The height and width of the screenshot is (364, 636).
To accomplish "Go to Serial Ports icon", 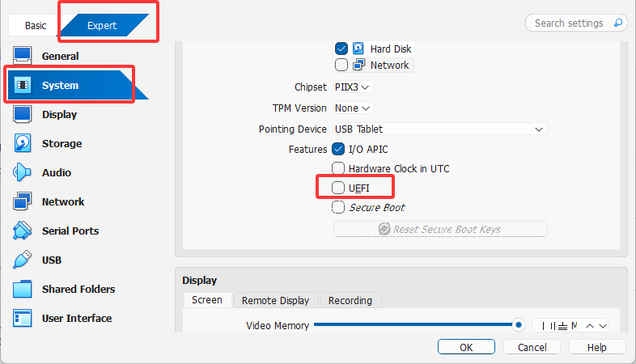I will coord(22,231).
